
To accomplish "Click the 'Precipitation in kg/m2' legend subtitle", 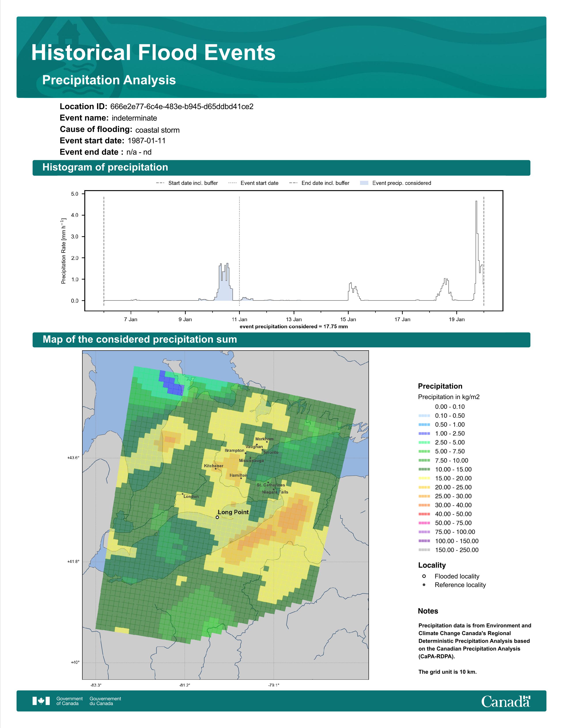I will tap(449, 397).
